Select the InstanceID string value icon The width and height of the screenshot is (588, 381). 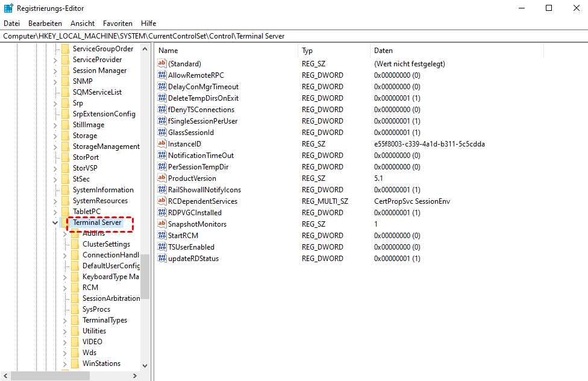161,144
